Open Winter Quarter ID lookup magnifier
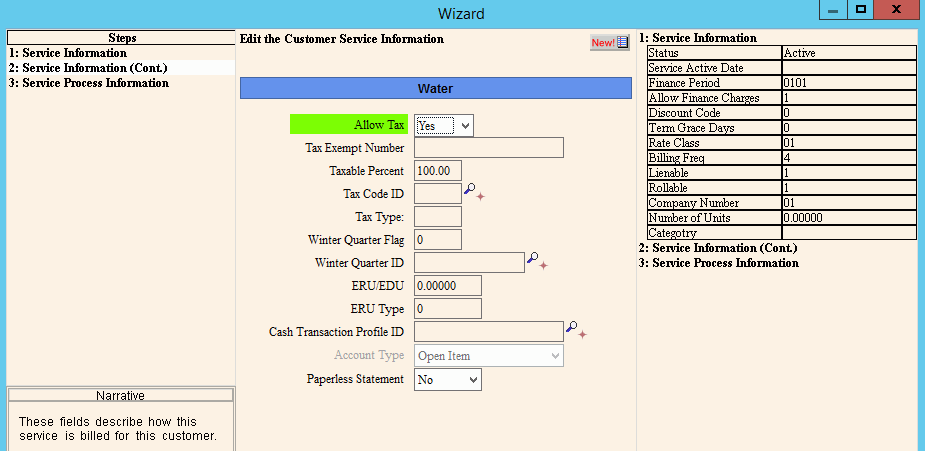The image size is (925, 451). 533,258
